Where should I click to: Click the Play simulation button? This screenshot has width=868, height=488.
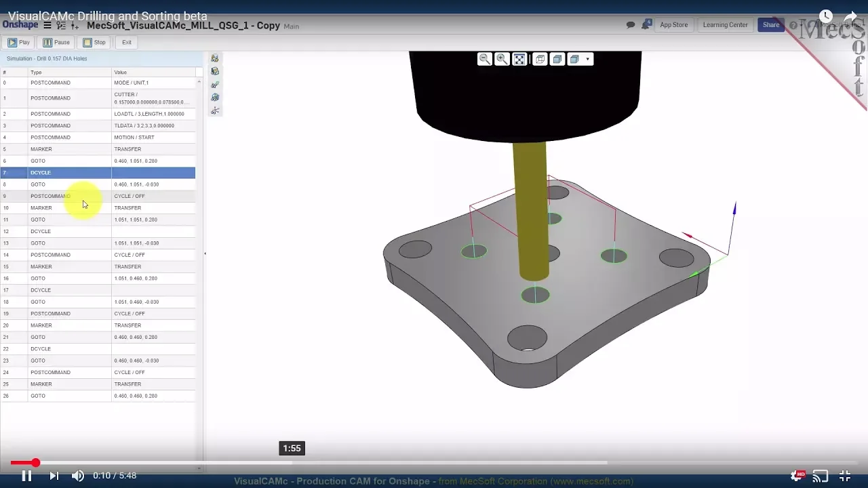(19, 42)
